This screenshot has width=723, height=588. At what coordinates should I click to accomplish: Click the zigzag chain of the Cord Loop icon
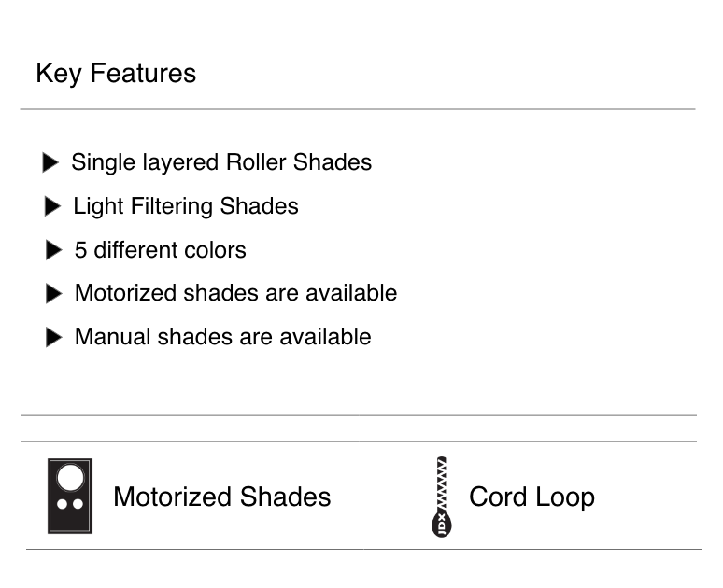click(441, 483)
